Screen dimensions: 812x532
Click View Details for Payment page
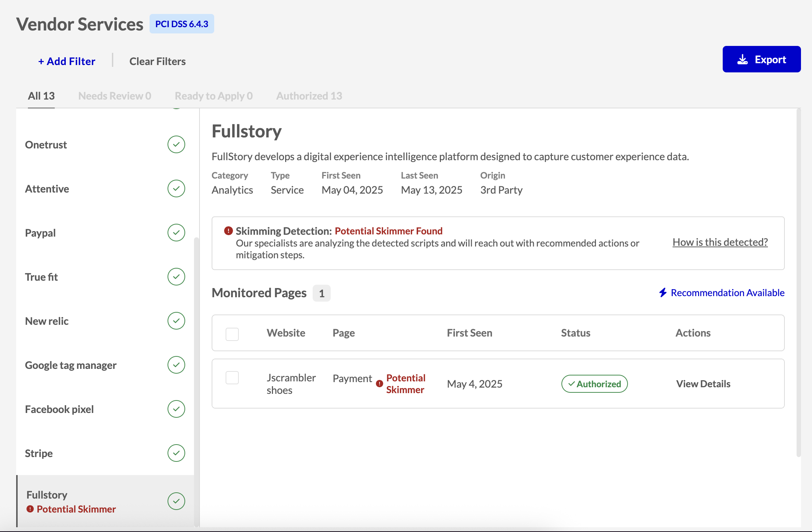[703, 384]
